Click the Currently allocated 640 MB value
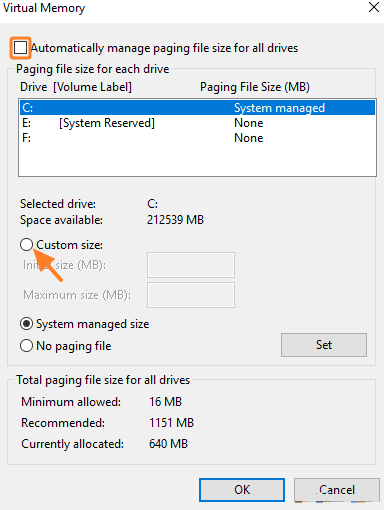Image resolution: width=384 pixels, height=510 pixels. [x=168, y=444]
